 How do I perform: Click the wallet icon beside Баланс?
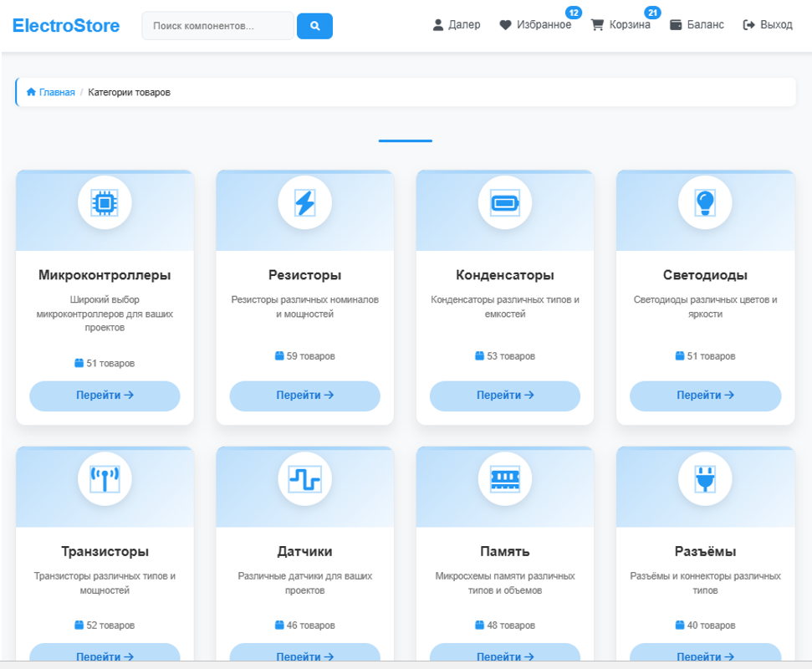click(676, 25)
